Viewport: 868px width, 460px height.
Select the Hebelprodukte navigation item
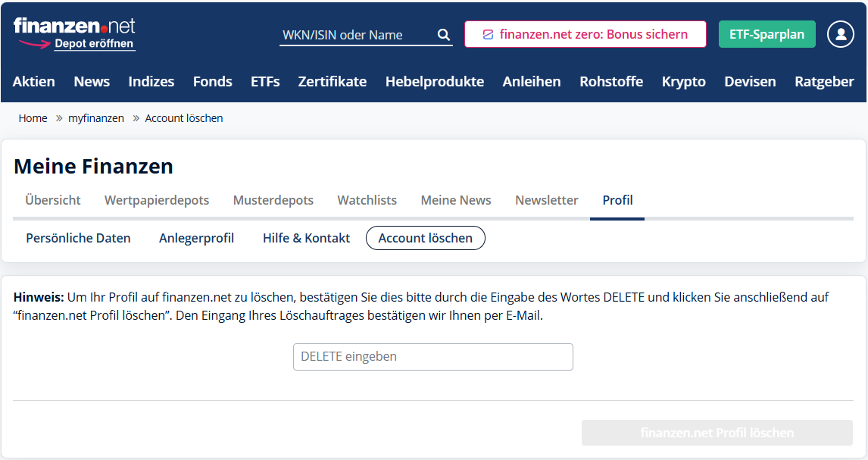[434, 81]
